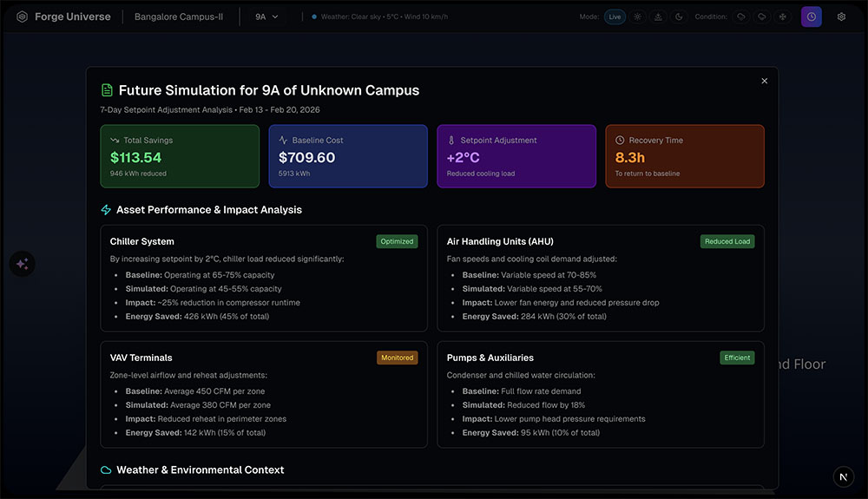Viewport: 868px width, 499px height.
Task: Open the purple clock simulation button
Action: tap(811, 16)
